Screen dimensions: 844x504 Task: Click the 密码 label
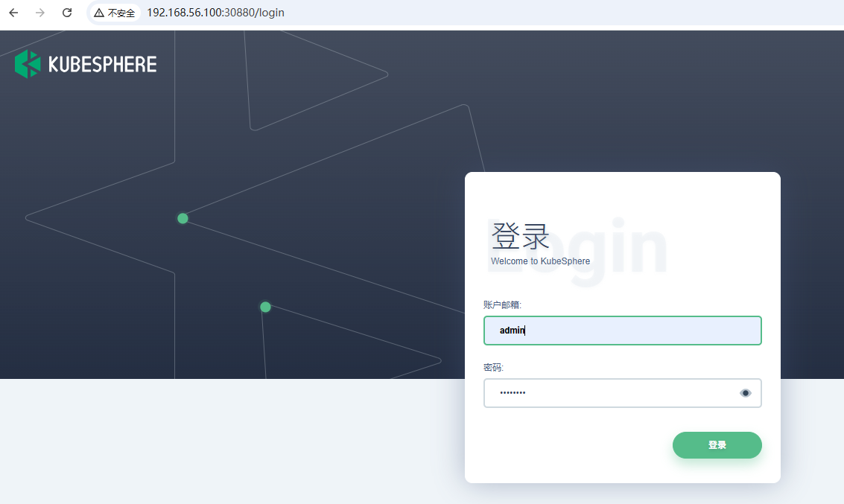[493, 367]
